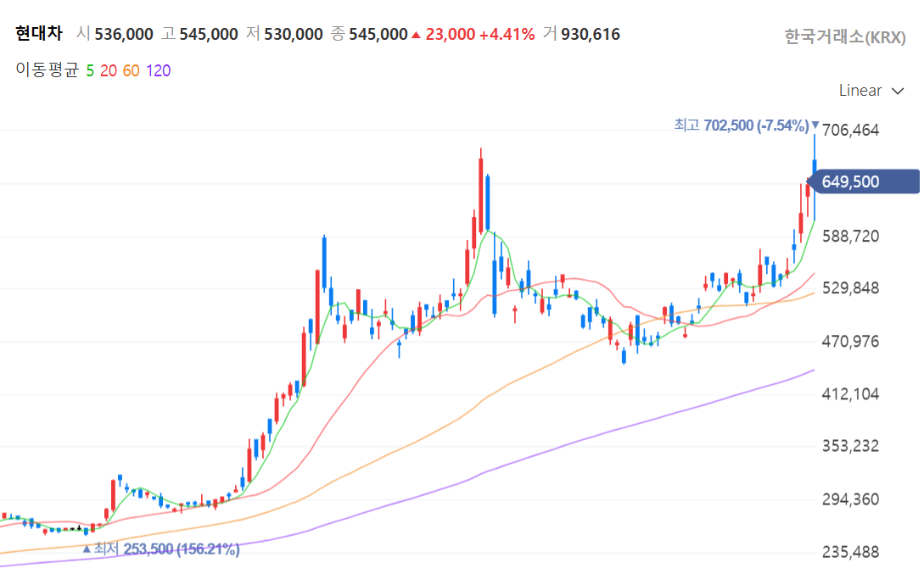Open the Linear scale dropdown
Screen dimensions: 924x585
click(871, 91)
